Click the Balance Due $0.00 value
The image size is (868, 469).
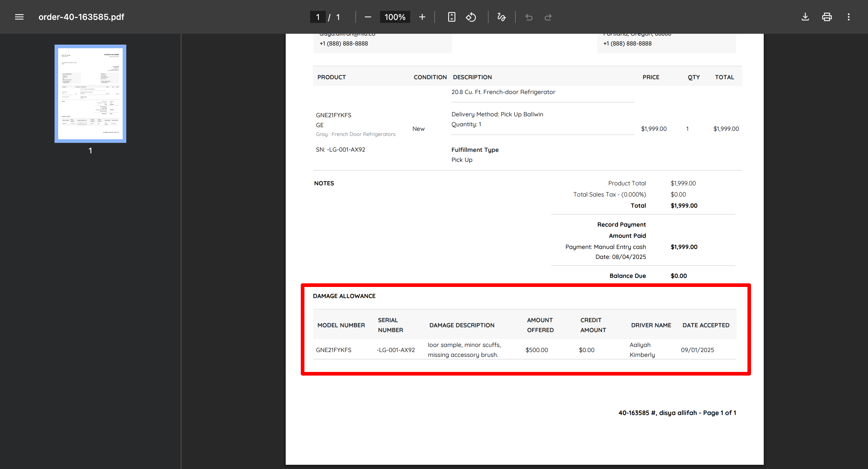tap(678, 276)
